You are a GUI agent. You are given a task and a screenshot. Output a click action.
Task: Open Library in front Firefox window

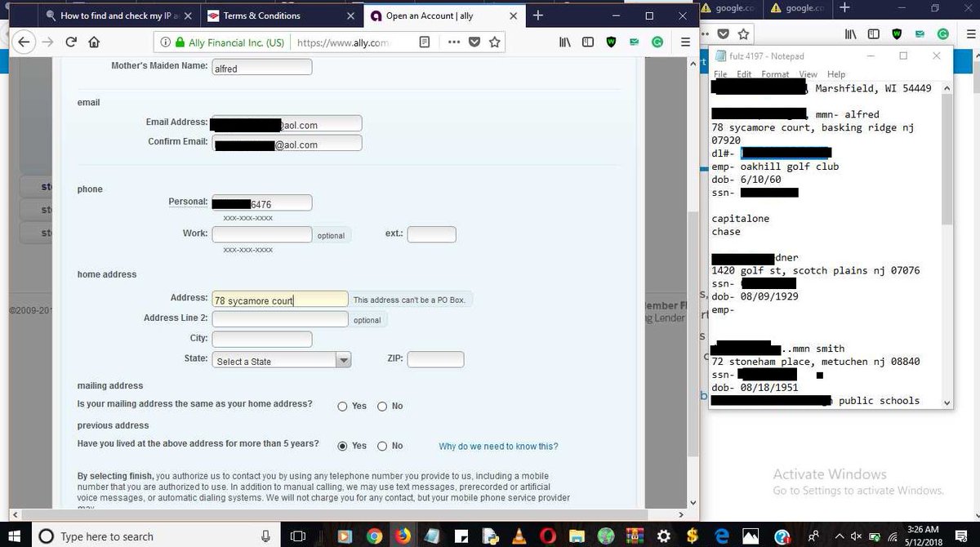[x=564, y=42]
